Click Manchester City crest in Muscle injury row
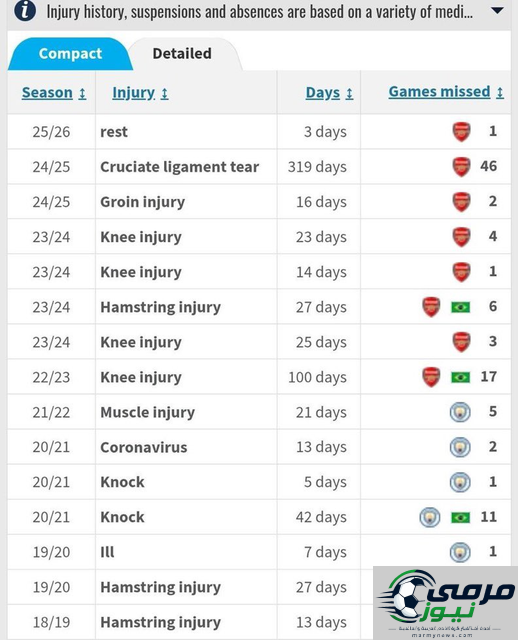The height and width of the screenshot is (640, 518). pos(460,412)
